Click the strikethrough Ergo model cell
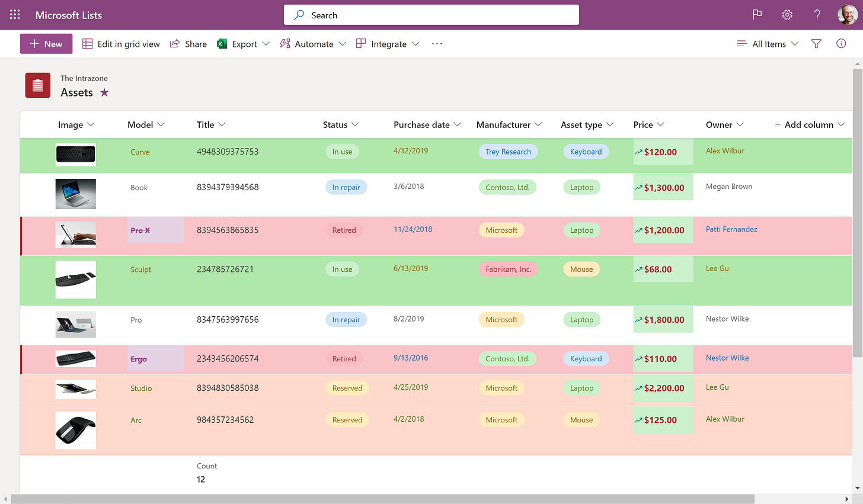The image size is (863, 504). [156, 359]
